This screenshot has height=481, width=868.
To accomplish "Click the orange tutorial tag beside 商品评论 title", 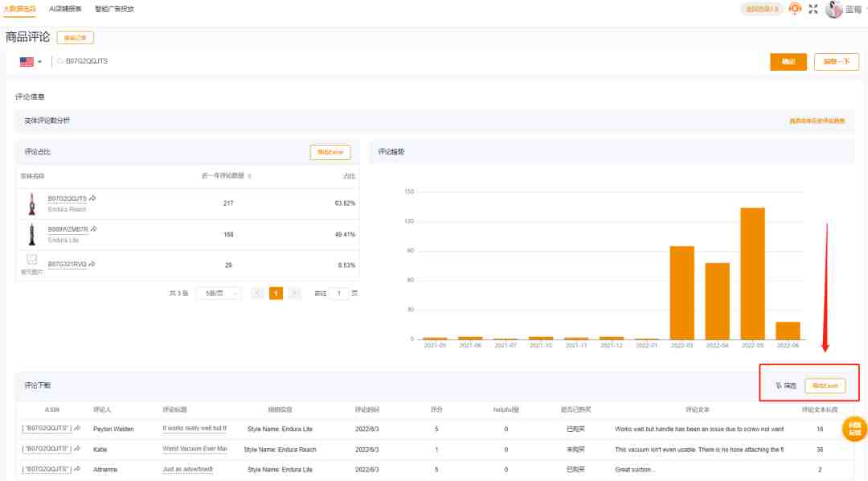I will coord(76,38).
